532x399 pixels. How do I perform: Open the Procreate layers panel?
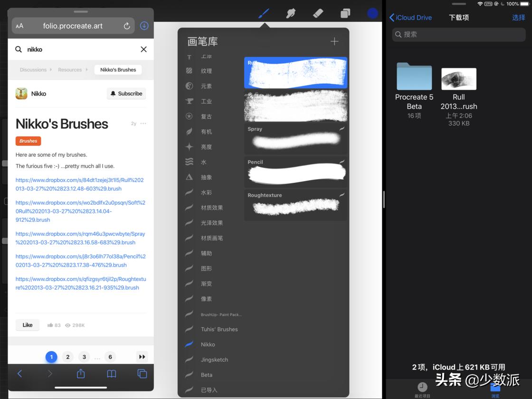coord(345,14)
